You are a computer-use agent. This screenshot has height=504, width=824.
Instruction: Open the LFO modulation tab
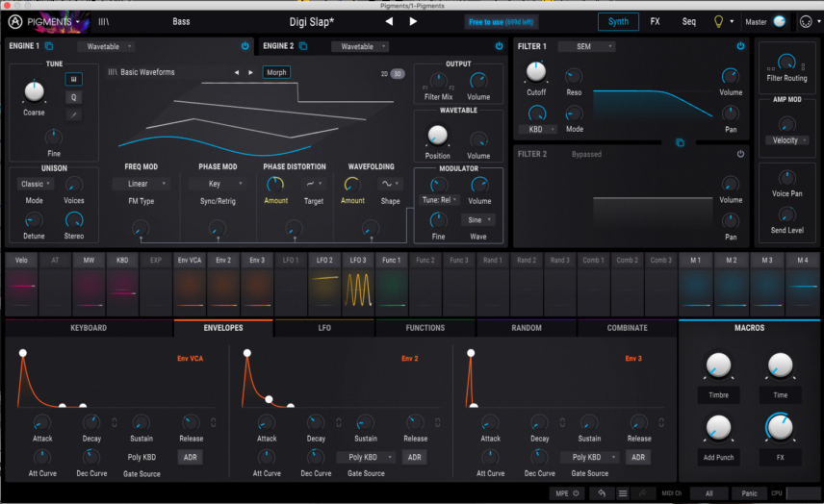[324, 328]
